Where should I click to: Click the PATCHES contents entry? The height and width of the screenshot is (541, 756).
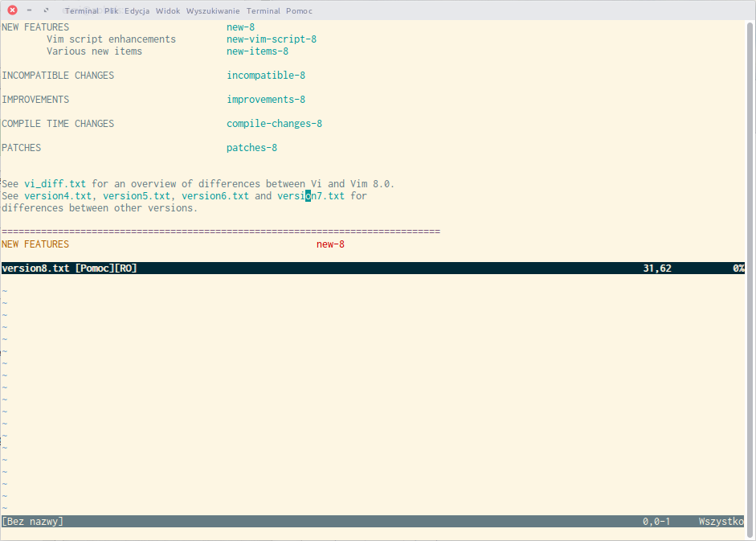21,148
